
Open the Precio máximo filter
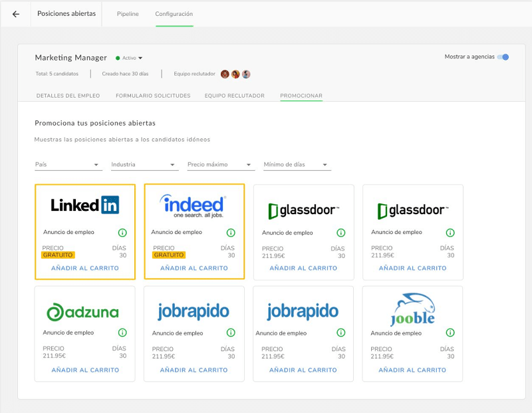tap(221, 164)
